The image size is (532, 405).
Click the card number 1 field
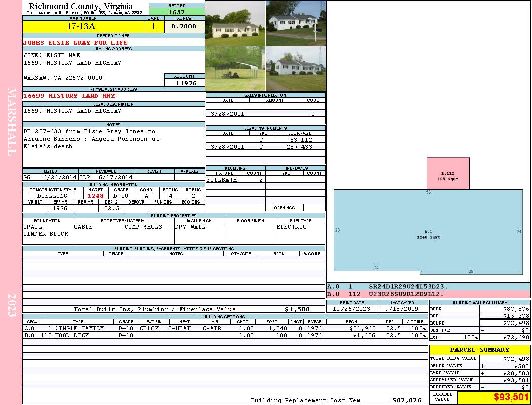coord(154,27)
